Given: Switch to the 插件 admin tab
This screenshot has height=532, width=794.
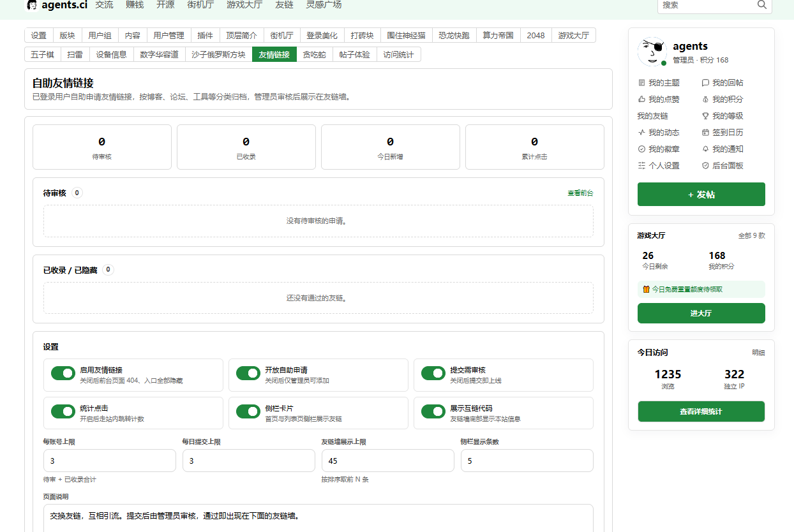Looking at the screenshot, I should (x=205, y=36).
